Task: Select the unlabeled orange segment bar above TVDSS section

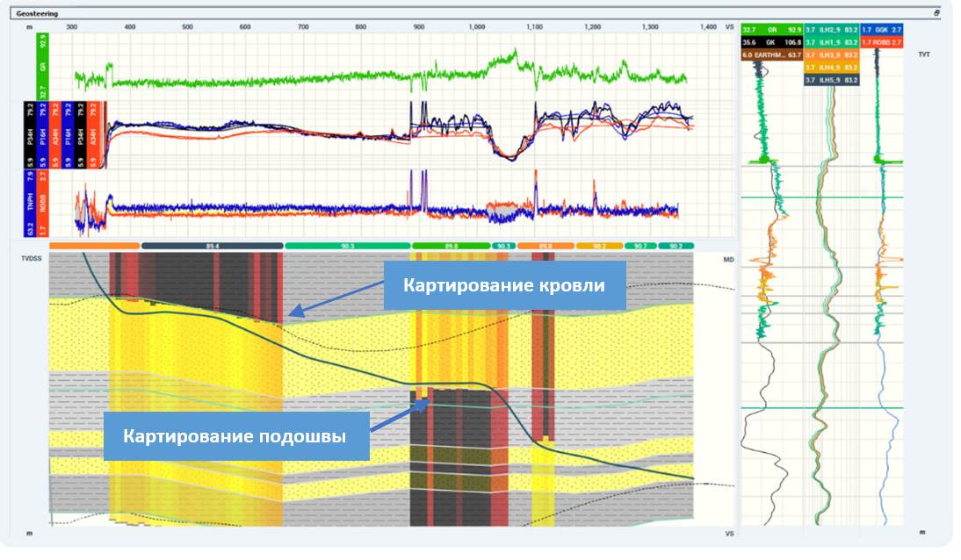Action: [94, 246]
